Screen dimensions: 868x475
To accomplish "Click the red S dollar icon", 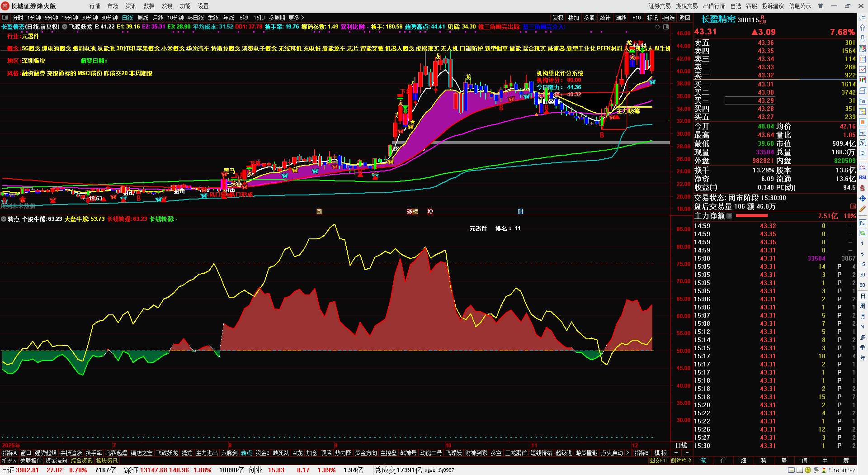I will coord(863,188).
